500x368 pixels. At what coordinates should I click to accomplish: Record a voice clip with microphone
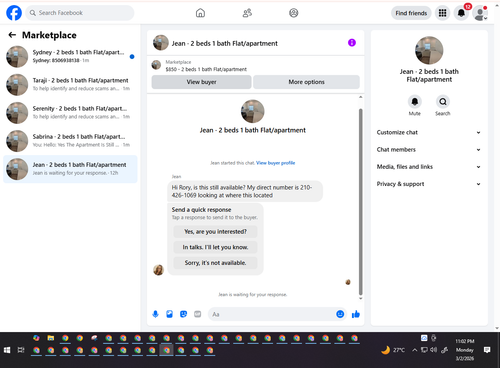[x=155, y=314]
